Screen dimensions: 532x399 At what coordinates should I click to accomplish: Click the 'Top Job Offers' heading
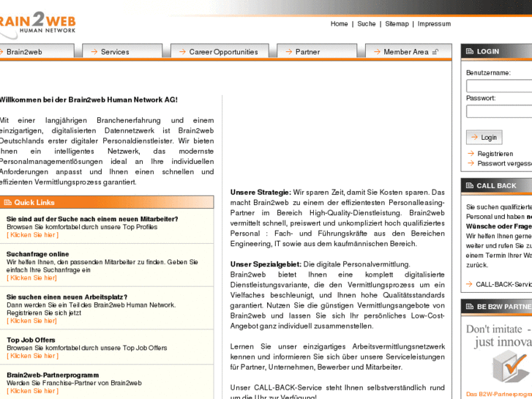(31, 340)
